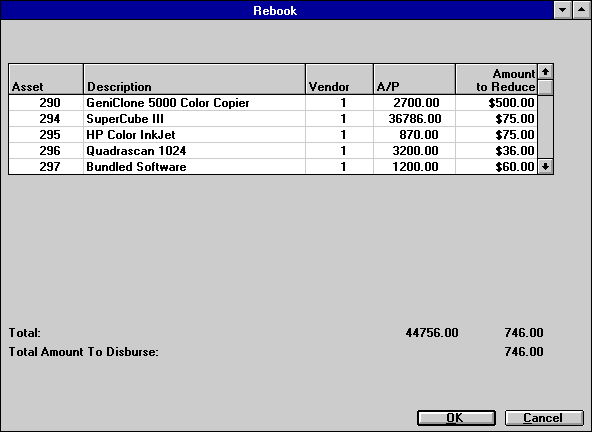592x432 pixels.
Task: Click the title bar minimize down-arrow button
Action: click(x=563, y=10)
